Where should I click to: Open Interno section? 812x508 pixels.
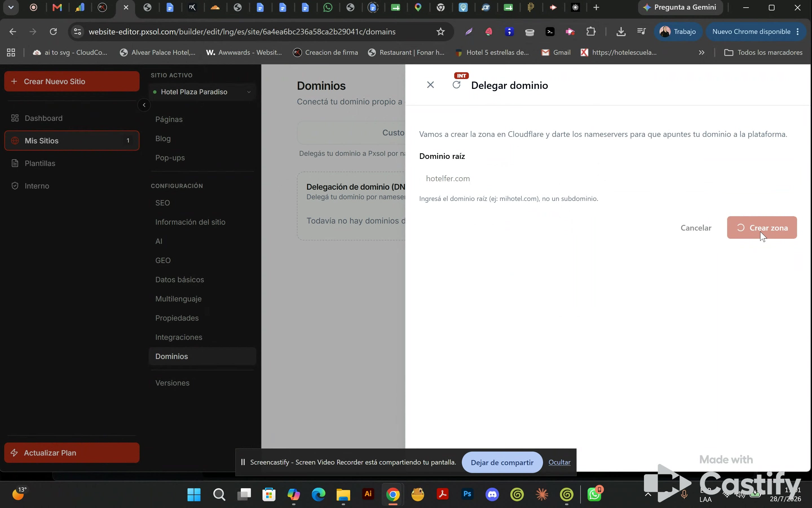click(72, 186)
